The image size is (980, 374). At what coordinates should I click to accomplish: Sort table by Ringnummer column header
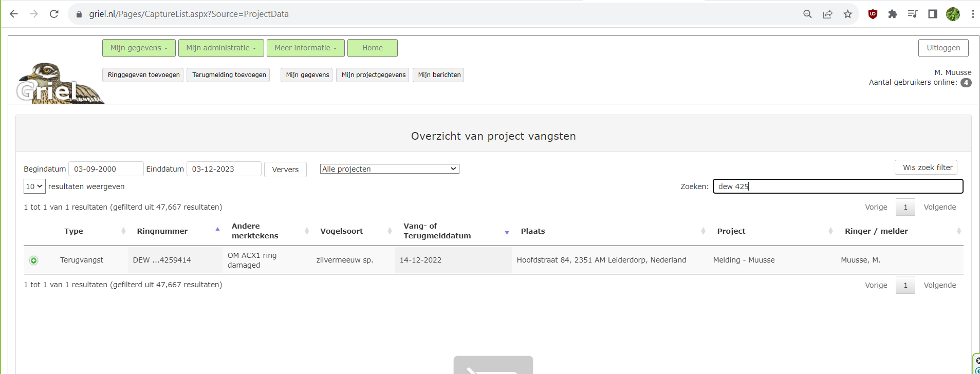(162, 231)
